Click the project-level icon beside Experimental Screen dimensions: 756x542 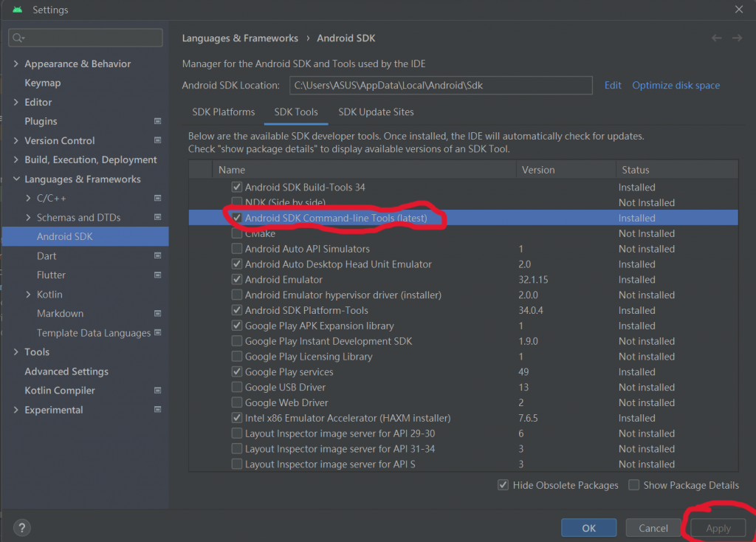[x=158, y=409]
